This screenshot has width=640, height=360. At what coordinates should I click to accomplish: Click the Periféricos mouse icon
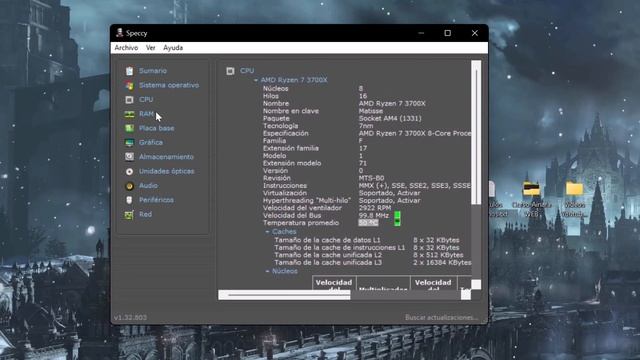point(129,200)
